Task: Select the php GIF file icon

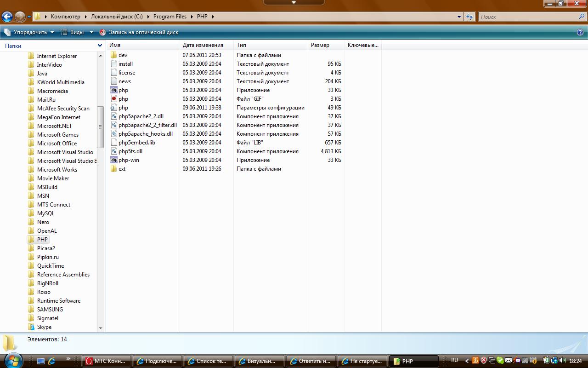Action: coord(114,99)
